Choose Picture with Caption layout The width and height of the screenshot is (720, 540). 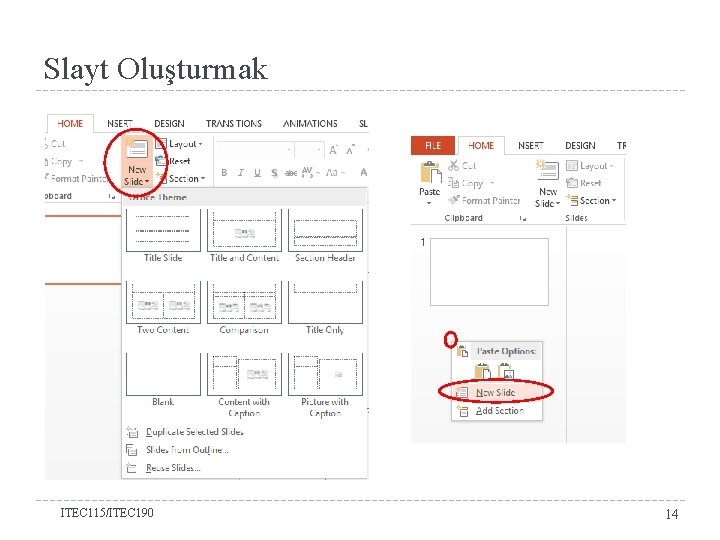pyautogui.click(x=325, y=385)
